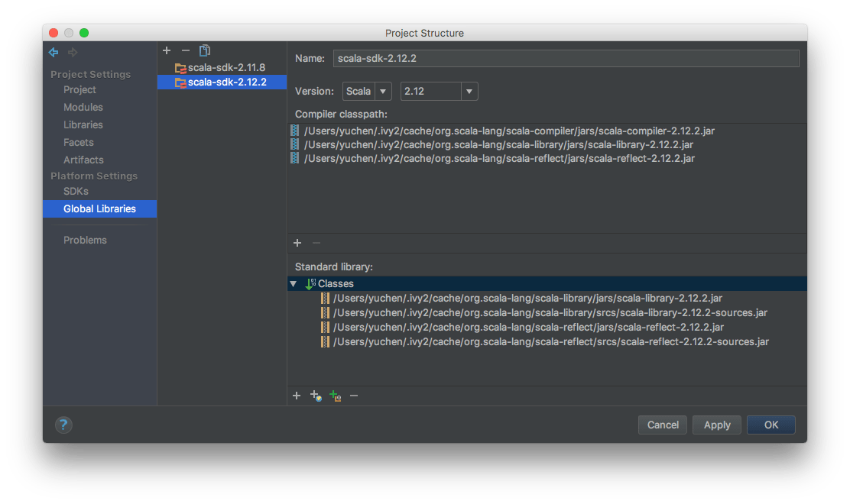The height and width of the screenshot is (504, 850).
Task: Open the Facets settings page
Action: 79,142
